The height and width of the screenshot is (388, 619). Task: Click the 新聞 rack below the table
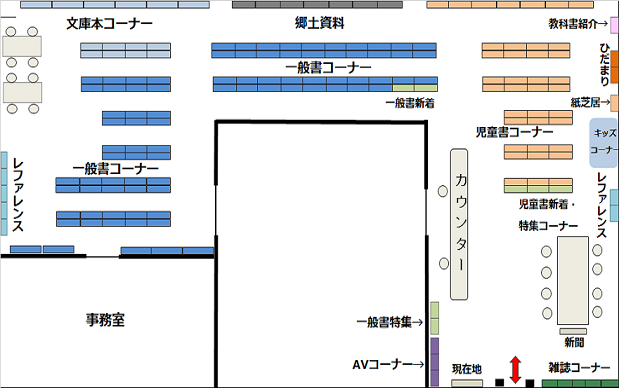[573, 331]
